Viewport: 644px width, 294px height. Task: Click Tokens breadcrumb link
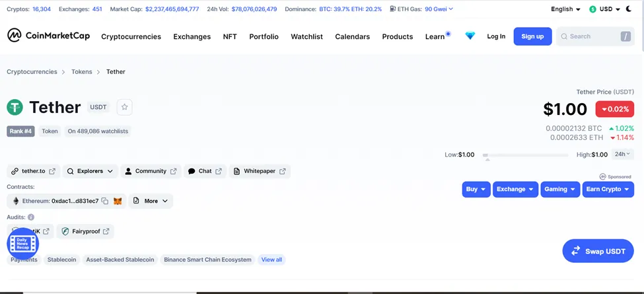click(x=82, y=71)
